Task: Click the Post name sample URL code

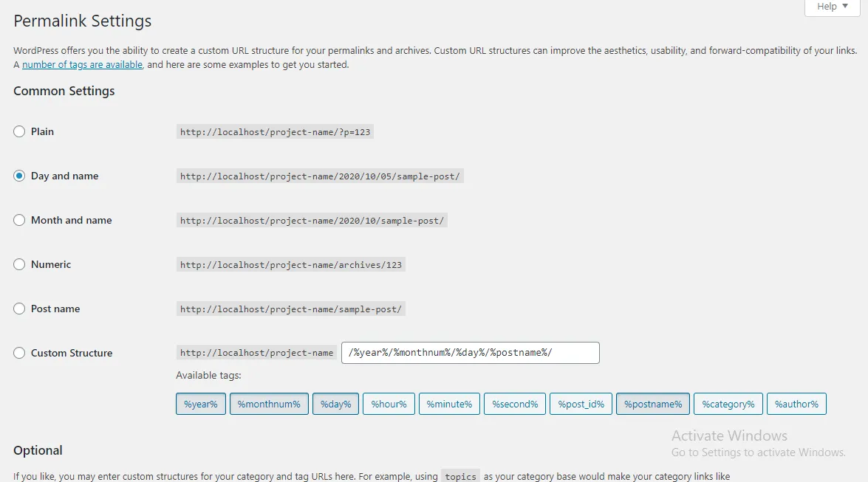Action: (291, 309)
